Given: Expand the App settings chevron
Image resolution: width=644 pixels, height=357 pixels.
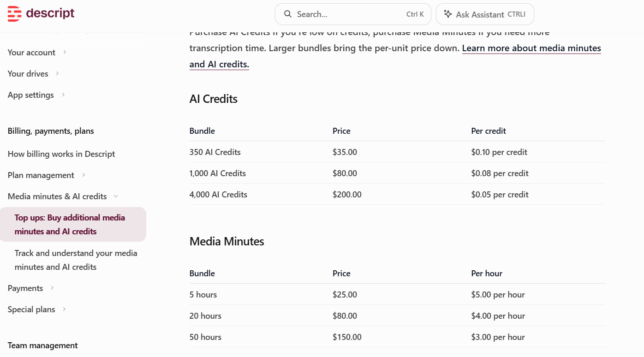Looking at the screenshot, I should 63,95.
